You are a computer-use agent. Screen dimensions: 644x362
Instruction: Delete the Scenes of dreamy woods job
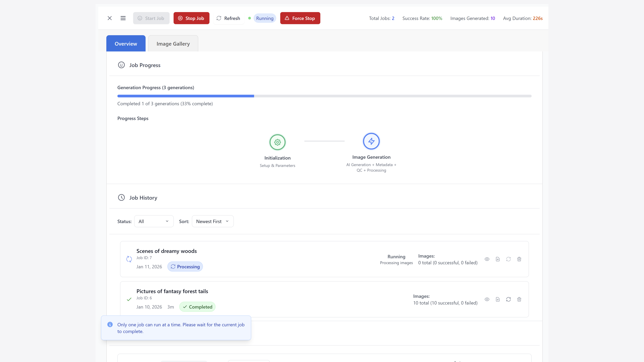tap(519, 259)
